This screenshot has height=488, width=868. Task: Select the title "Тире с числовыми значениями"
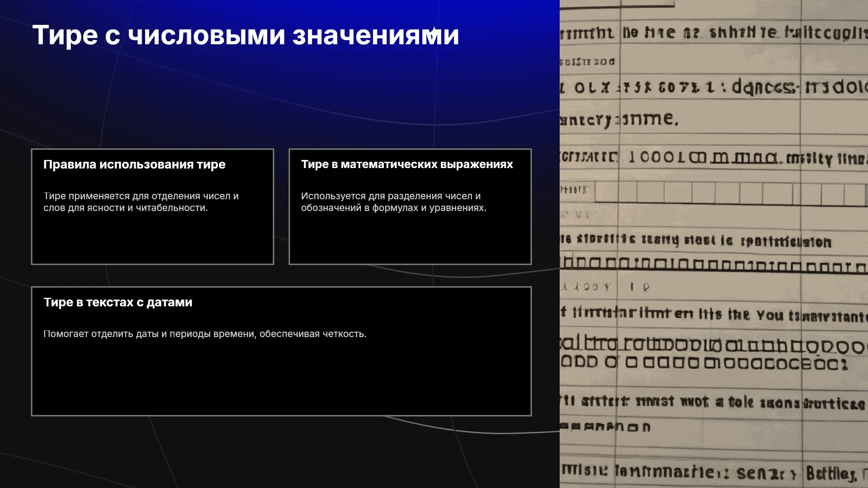[245, 35]
